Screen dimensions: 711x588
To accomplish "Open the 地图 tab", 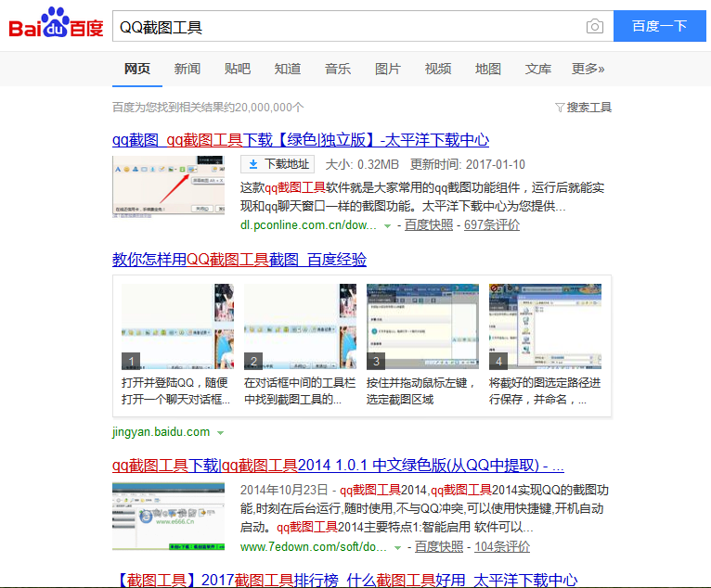I will tap(488, 69).
